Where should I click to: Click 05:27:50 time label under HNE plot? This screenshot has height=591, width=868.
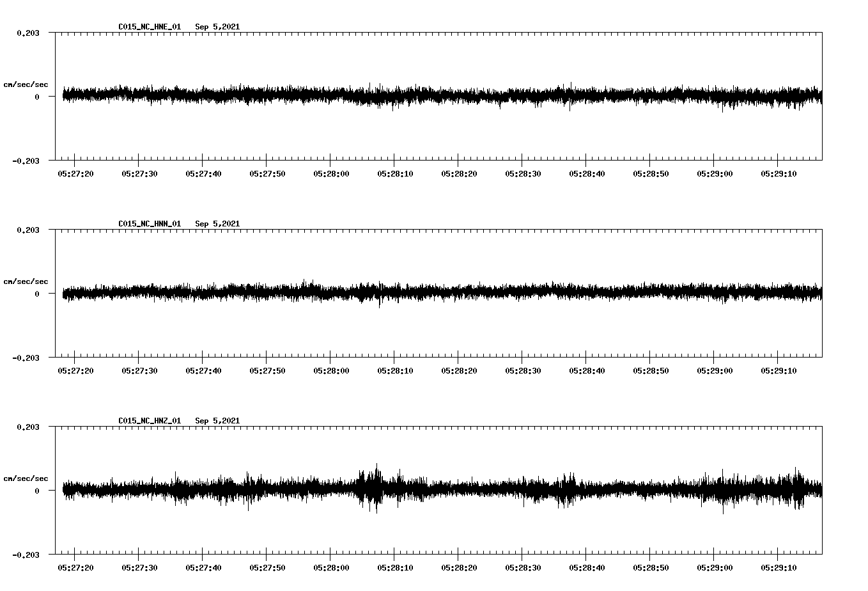coord(267,173)
